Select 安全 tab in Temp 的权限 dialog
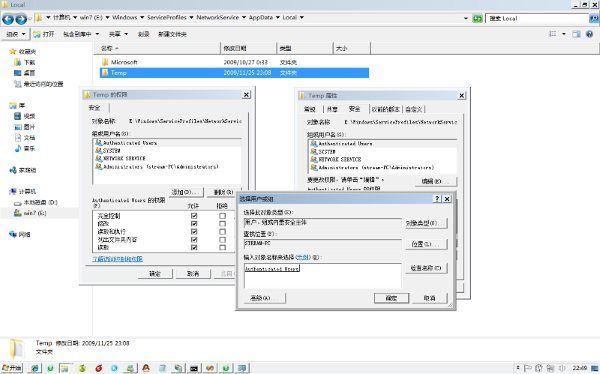600x374 pixels. click(x=95, y=108)
